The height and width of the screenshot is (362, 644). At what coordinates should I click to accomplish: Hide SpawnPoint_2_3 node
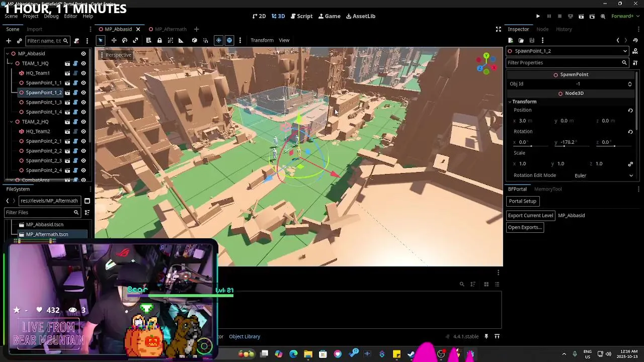click(84, 160)
